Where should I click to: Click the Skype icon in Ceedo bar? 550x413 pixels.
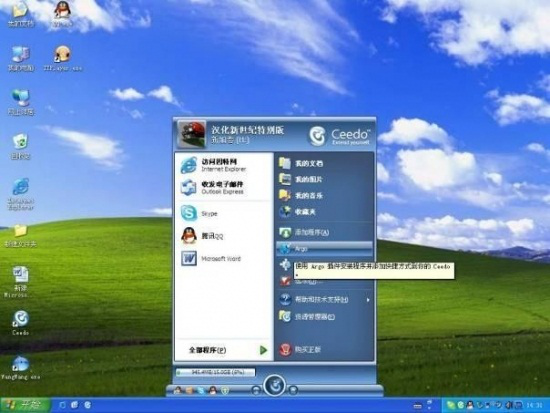[x=201, y=390]
